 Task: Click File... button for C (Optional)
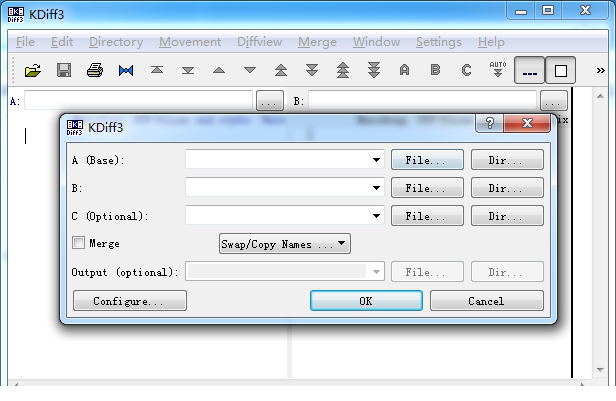pos(427,216)
